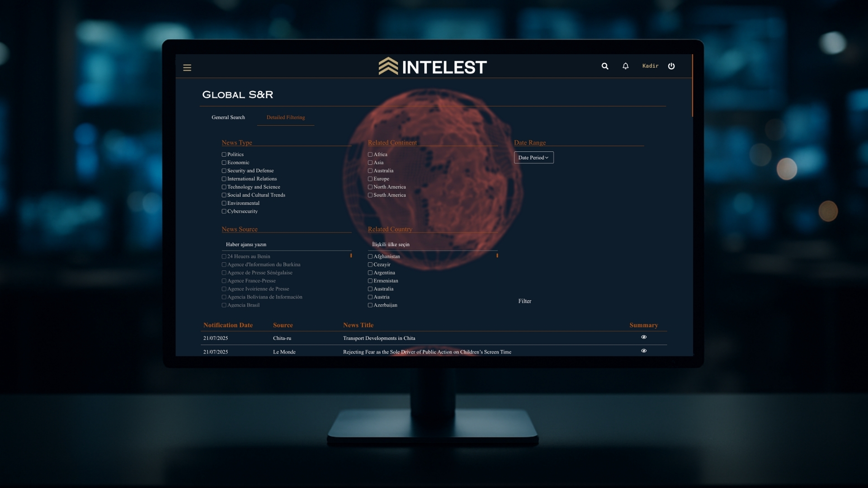Image resolution: width=868 pixels, height=488 pixels.
Task: Enable the Politics news type checkbox
Action: pyautogui.click(x=224, y=155)
